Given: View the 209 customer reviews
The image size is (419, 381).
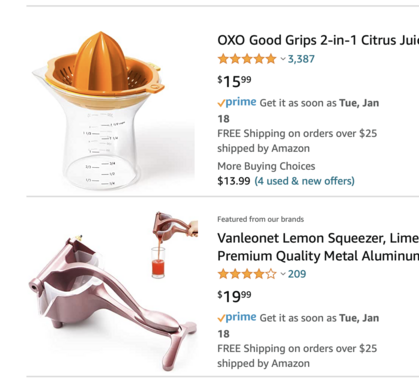Looking at the screenshot, I should point(297,274).
